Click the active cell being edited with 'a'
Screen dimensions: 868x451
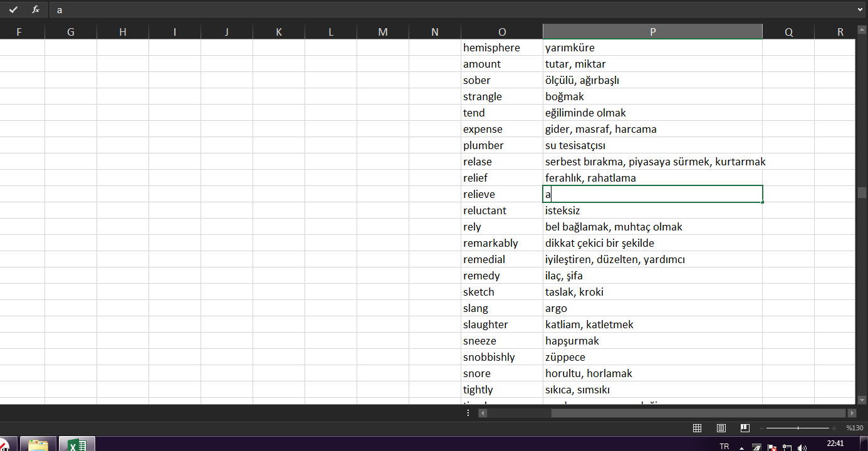(x=652, y=194)
